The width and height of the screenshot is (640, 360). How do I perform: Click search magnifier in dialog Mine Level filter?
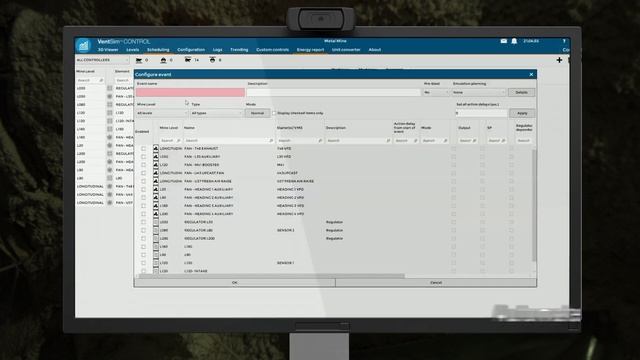[x=178, y=141]
